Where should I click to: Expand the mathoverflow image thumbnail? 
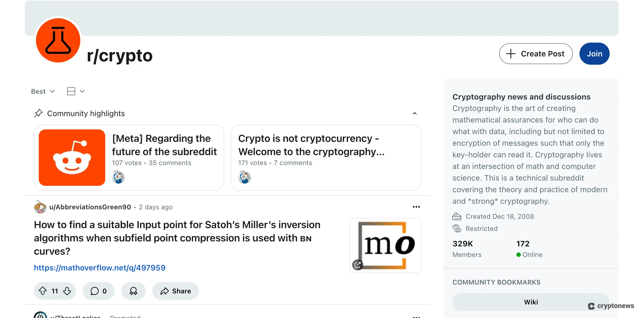357,265
